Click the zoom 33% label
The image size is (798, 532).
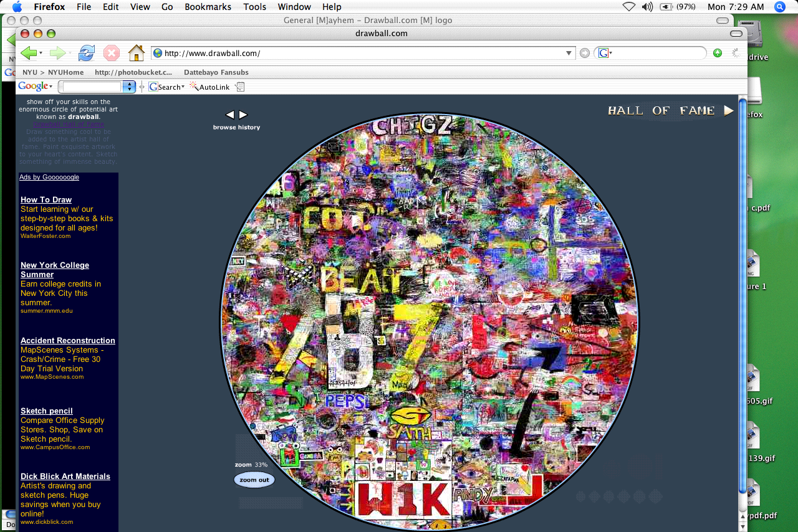point(251,465)
